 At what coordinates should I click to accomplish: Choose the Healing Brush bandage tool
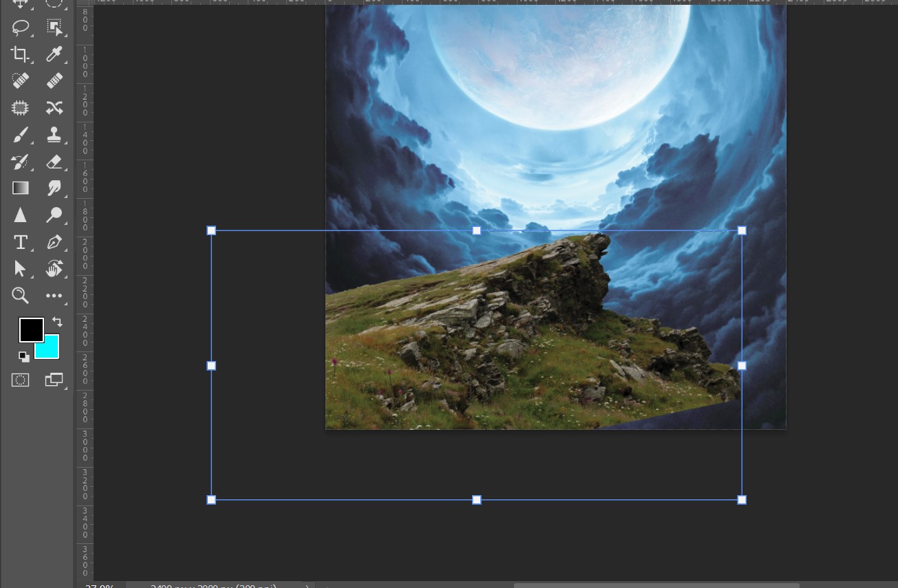54,81
